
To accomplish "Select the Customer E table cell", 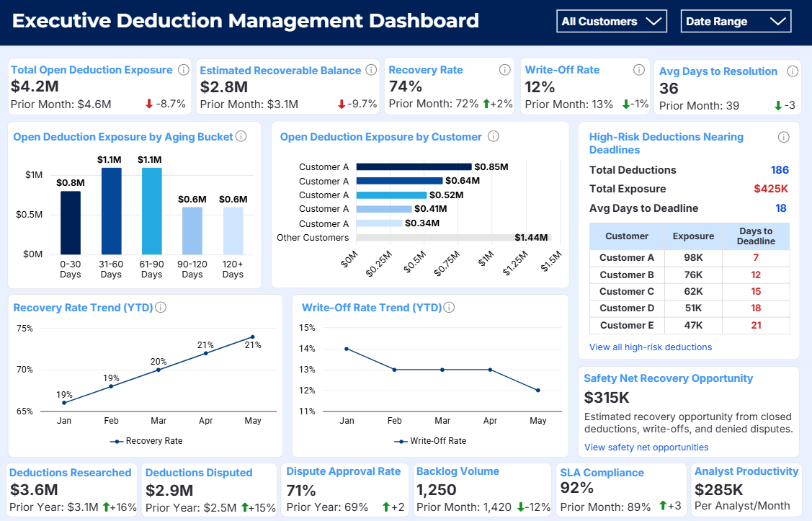I will click(x=627, y=325).
